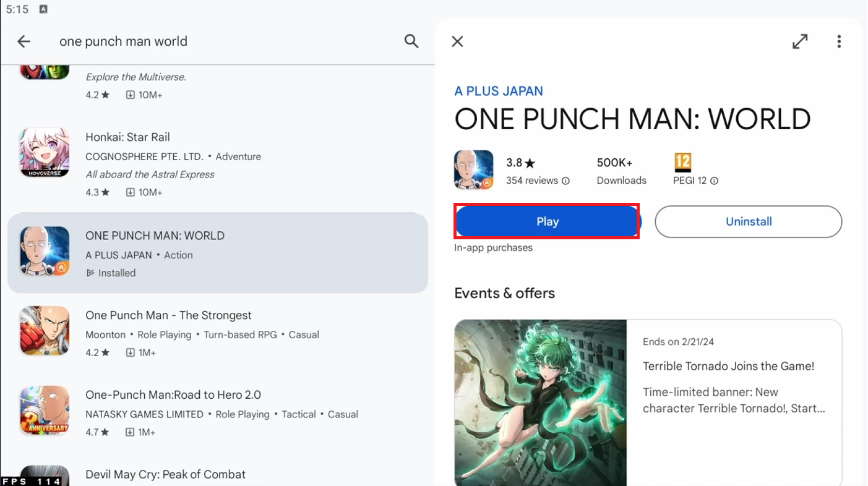Tap the One Punch Man - The Strongest icon

44,331
